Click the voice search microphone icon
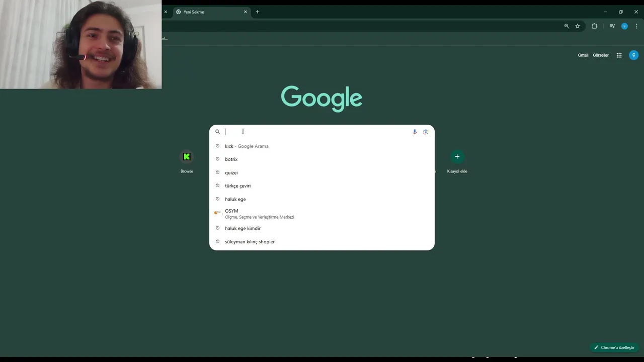Viewport: 644px width, 362px height. pyautogui.click(x=415, y=132)
